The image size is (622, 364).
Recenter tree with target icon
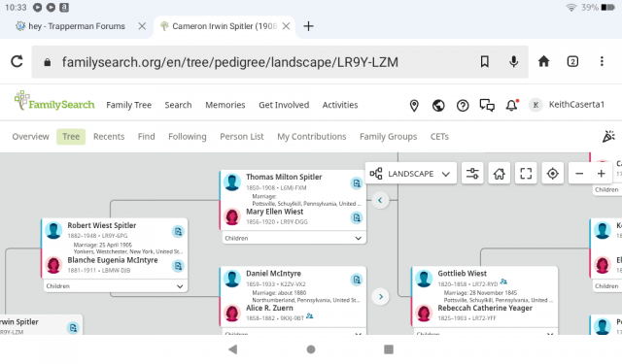552,174
